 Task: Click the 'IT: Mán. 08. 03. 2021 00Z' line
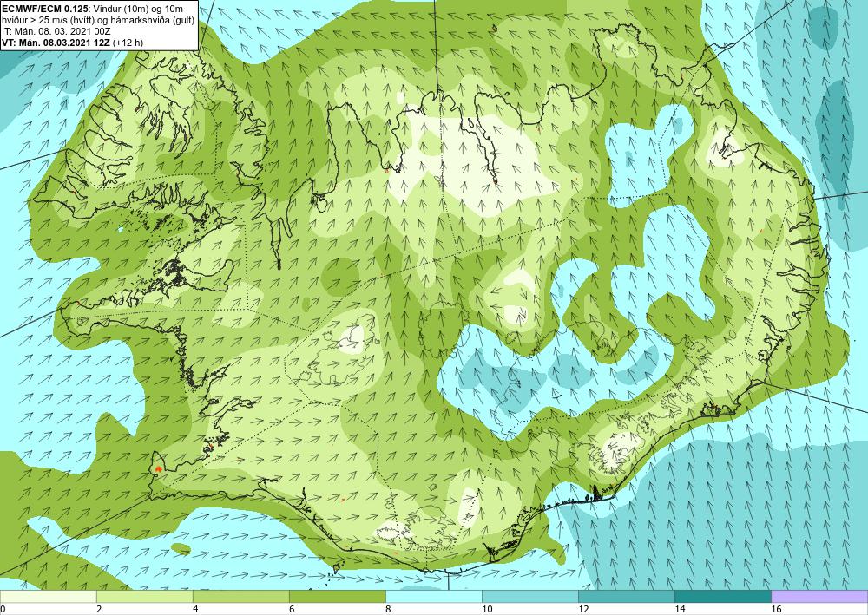pyautogui.click(x=56, y=31)
